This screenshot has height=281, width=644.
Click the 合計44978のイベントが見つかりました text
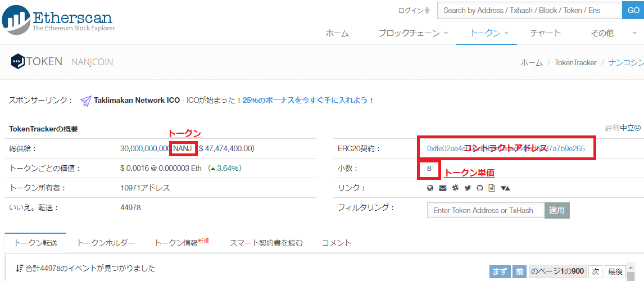pyautogui.click(x=90, y=269)
